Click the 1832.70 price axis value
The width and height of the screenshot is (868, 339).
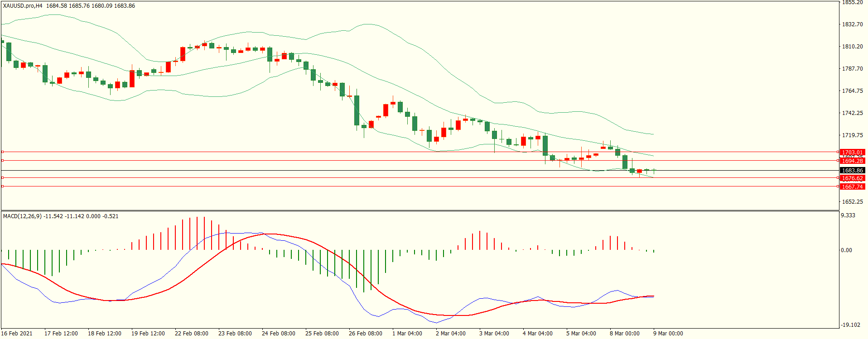click(x=852, y=24)
